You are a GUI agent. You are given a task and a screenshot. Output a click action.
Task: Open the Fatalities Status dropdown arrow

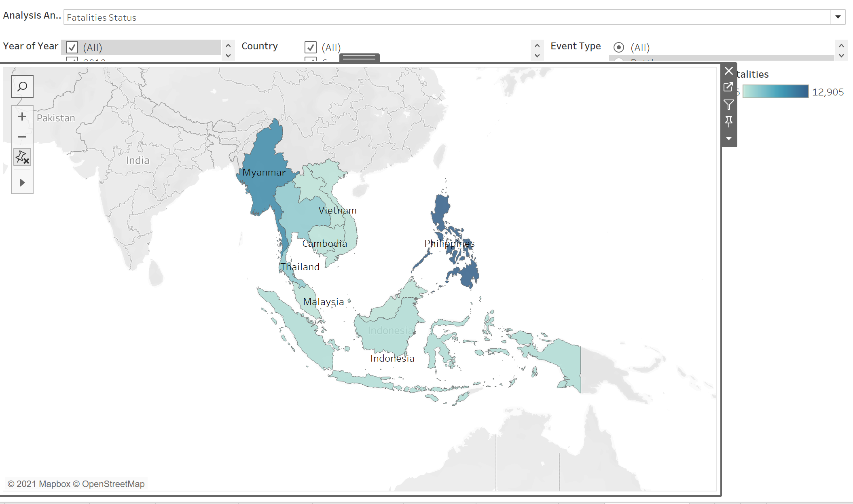point(838,17)
